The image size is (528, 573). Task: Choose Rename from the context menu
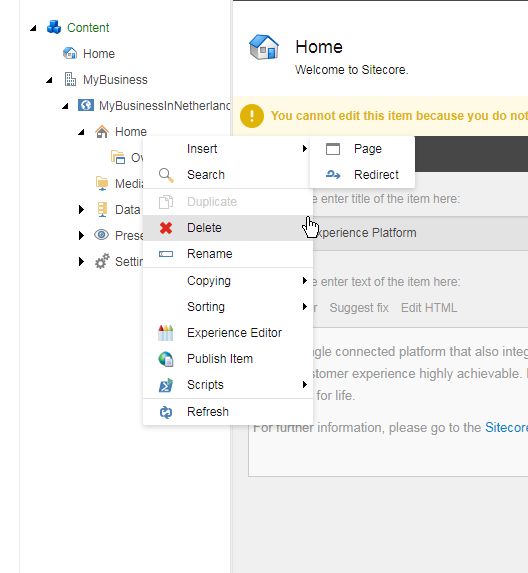point(228,254)
